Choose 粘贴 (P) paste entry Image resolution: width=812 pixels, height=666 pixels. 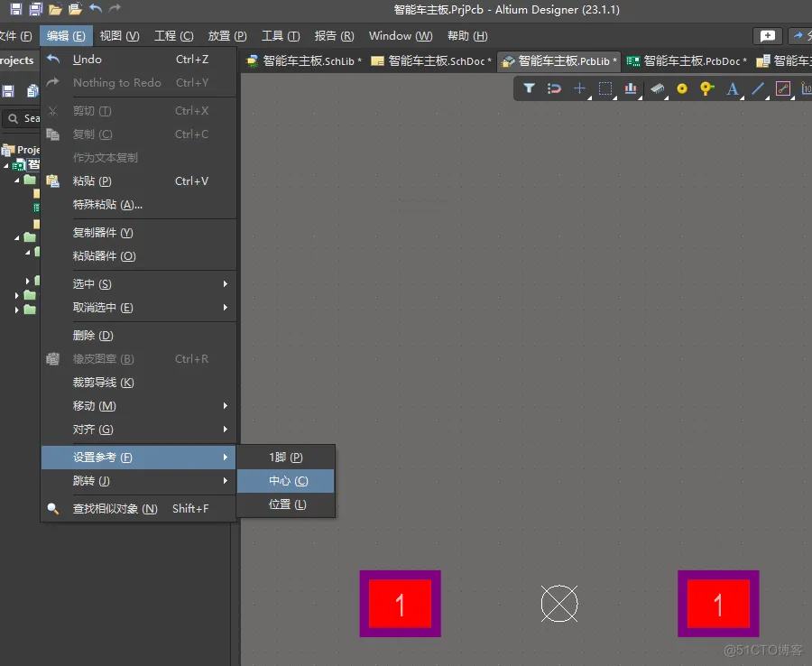pos(139,181)
